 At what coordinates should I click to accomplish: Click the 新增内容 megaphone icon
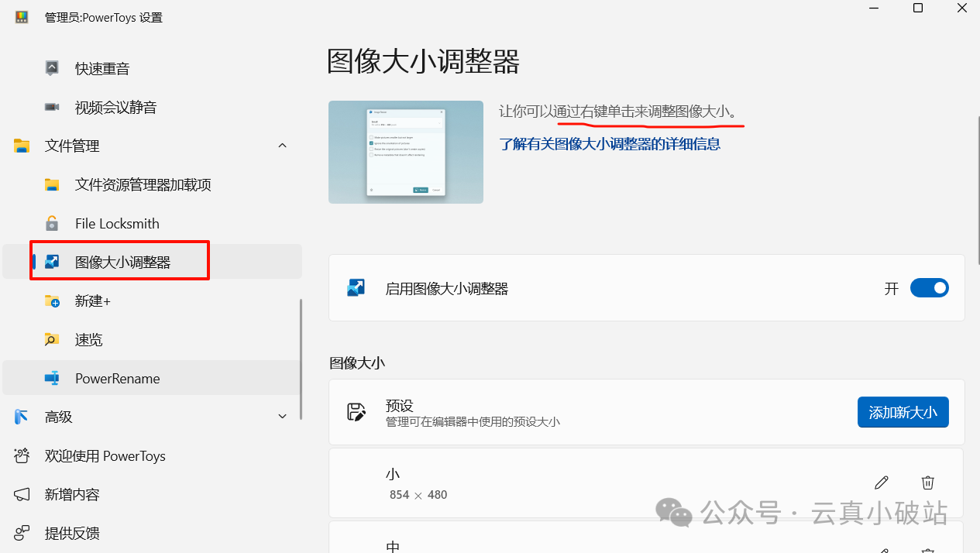point(22,494)
